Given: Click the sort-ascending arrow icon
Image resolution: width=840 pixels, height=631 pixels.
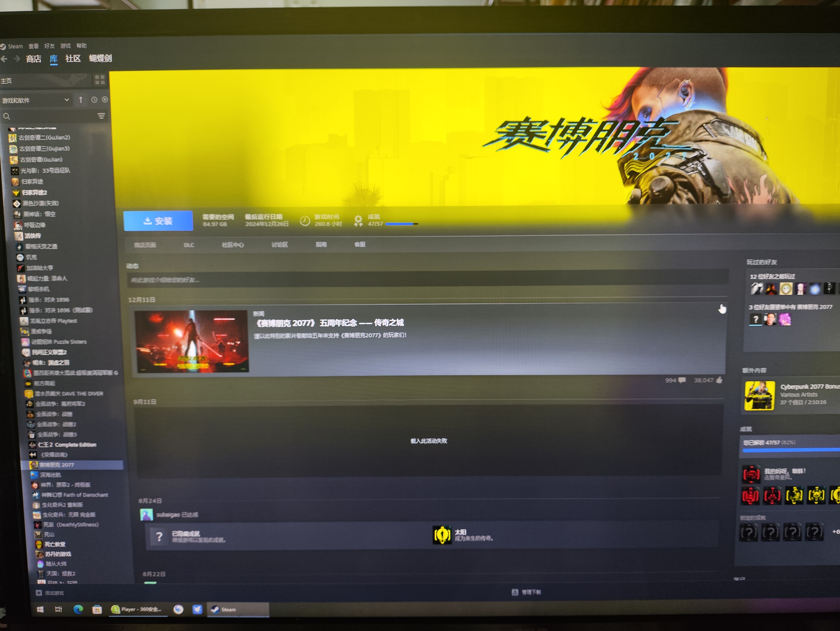Looking at the screenshot, I should click(81, 100).
